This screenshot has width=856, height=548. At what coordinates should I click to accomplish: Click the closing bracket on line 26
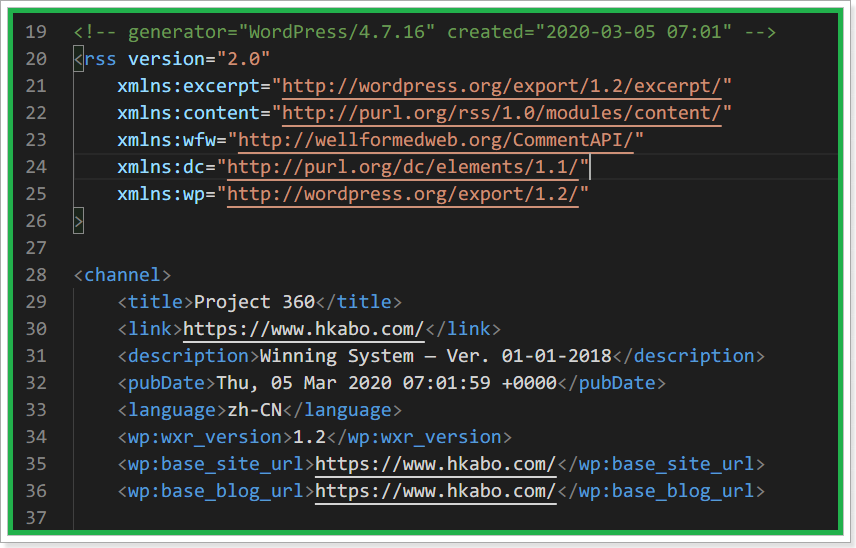click(x=79, y=221)
